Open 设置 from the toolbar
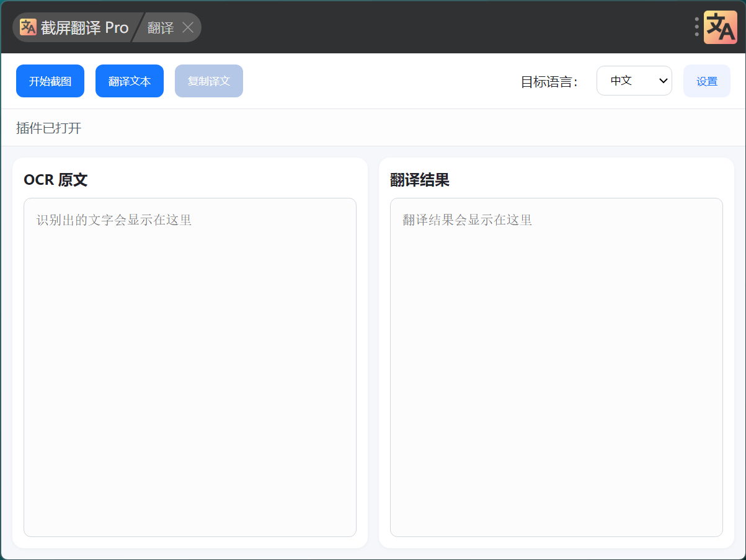This screenshot has height=560, width=746. coord(706,81)
